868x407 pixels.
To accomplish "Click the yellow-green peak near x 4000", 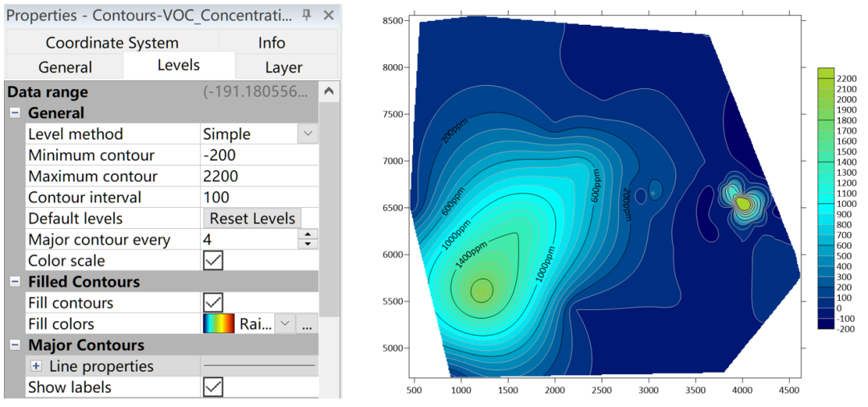I will coord(743,204).
